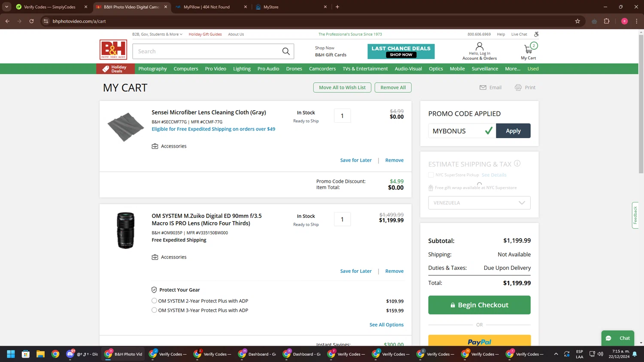
Task: Open the Computers menu
Action: pos(186,69)
